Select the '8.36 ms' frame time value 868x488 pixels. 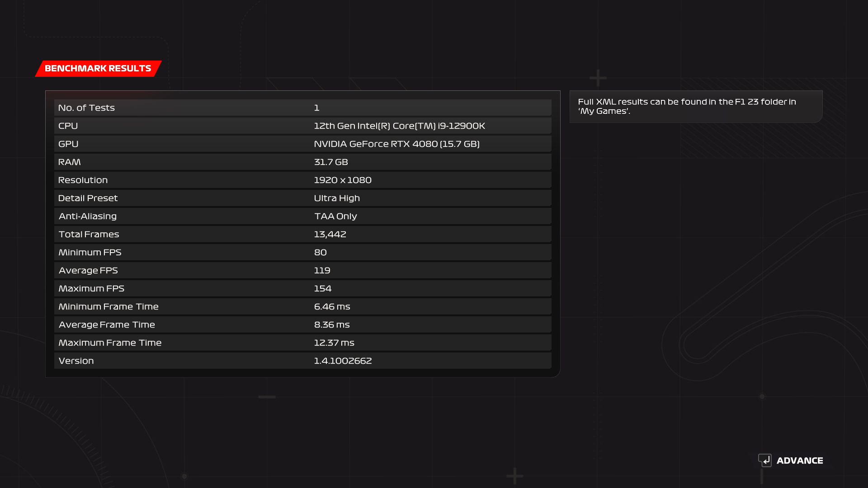coord(332,324)
